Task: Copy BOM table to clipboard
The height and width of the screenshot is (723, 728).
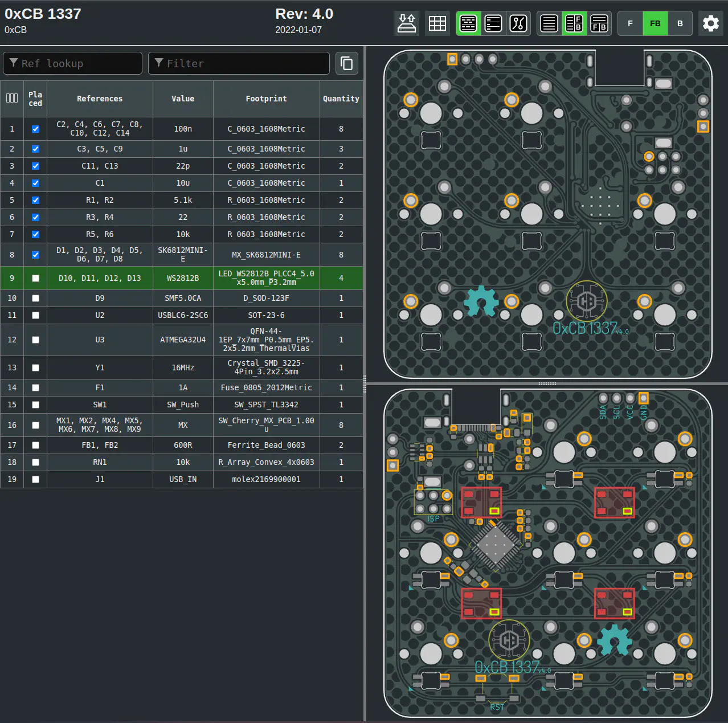Action: (346, 63)
